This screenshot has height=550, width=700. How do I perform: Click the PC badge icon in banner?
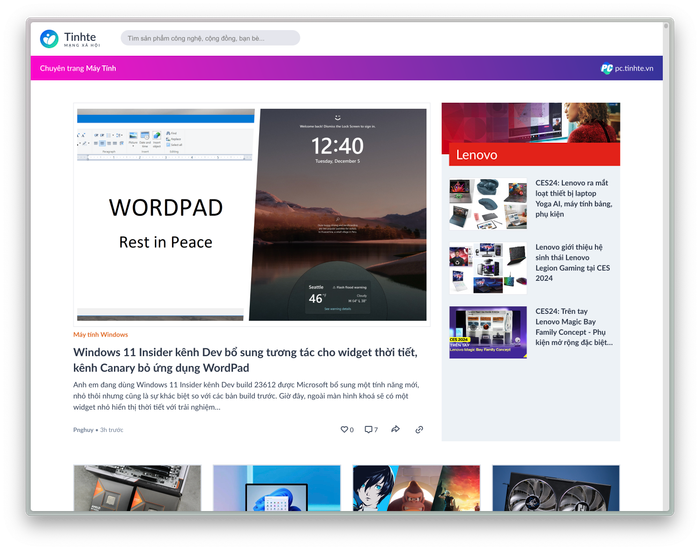[x=606, y=68]
